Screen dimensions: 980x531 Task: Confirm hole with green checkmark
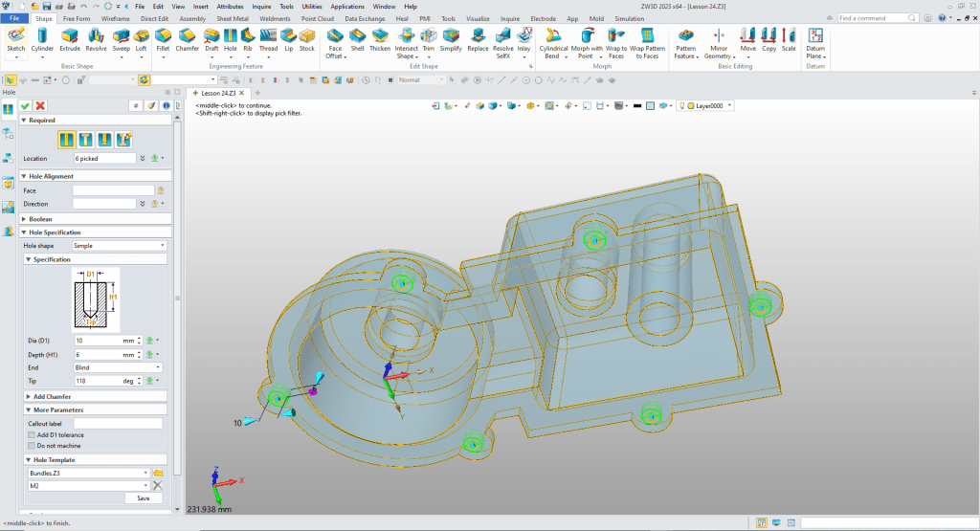point(25,105)
